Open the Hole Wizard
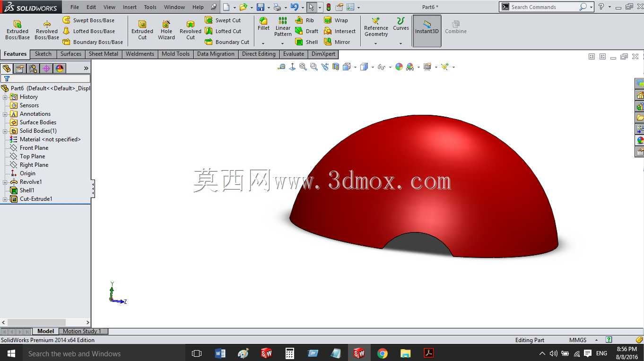 pos(166,30)
